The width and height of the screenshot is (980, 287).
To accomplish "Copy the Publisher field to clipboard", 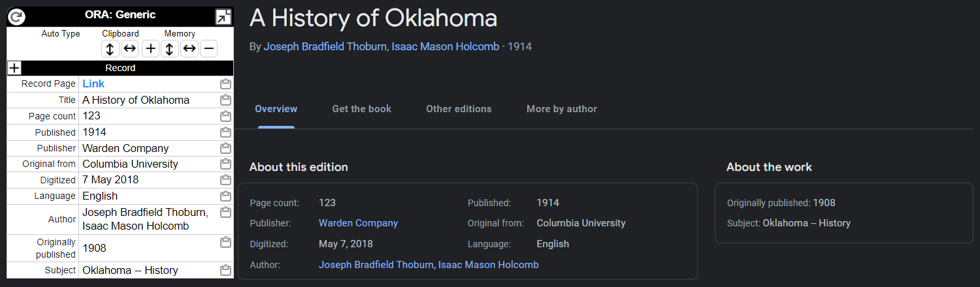I will [x=225, y=148].
